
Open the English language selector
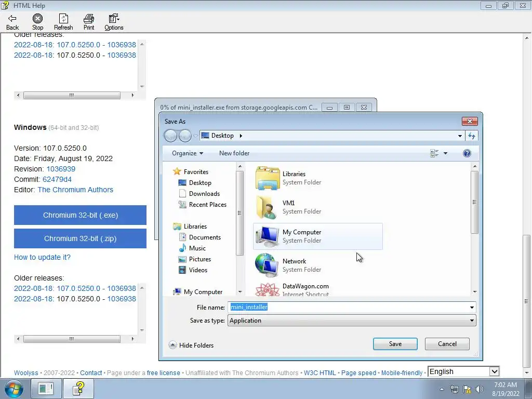click(x=463, y=371)
